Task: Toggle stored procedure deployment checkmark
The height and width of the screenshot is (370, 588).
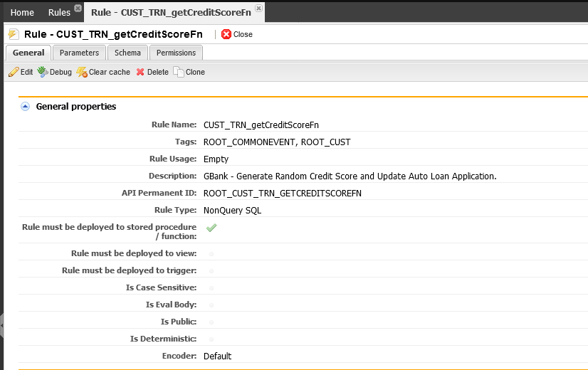Action: click(x=211, y=228)
